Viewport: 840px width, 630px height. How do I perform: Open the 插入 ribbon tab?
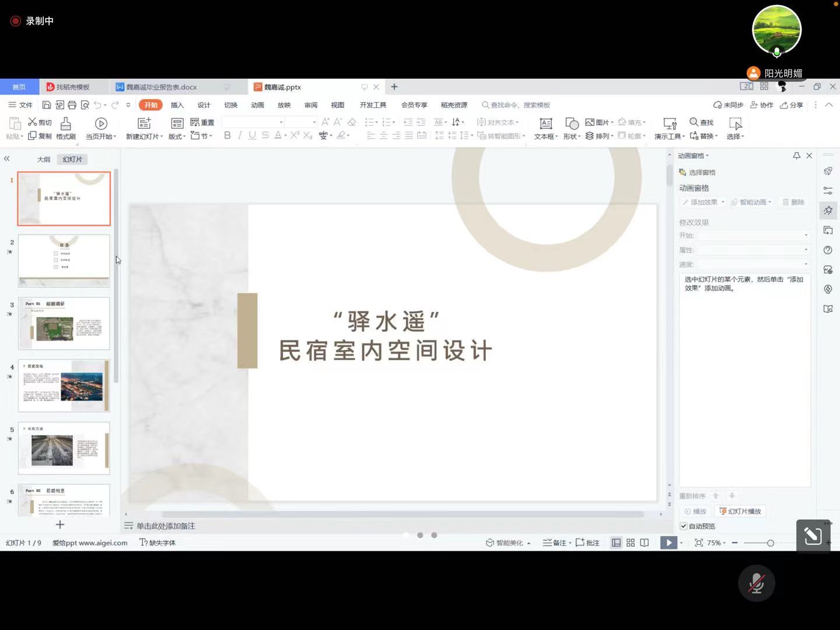tap(177, 105)
